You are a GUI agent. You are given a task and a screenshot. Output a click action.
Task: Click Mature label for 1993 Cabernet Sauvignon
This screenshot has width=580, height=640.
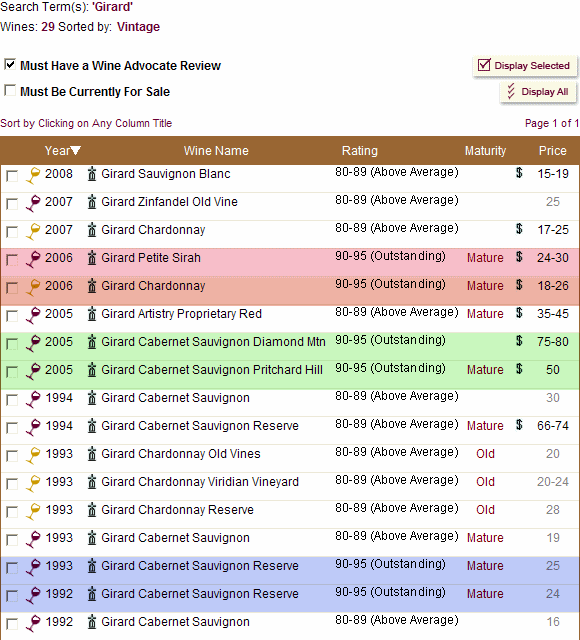point(485,538)
